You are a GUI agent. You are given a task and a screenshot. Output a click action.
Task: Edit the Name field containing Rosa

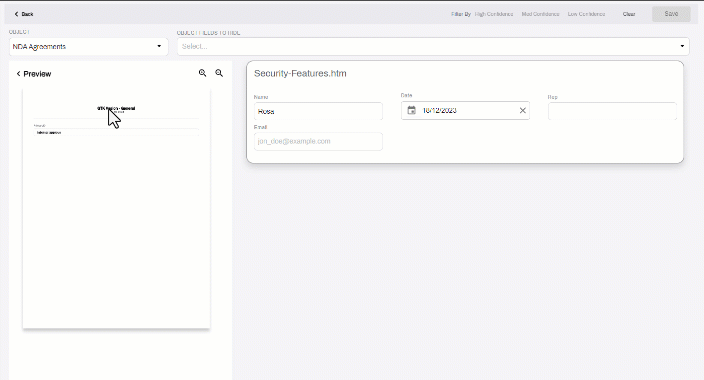(318, 111)
